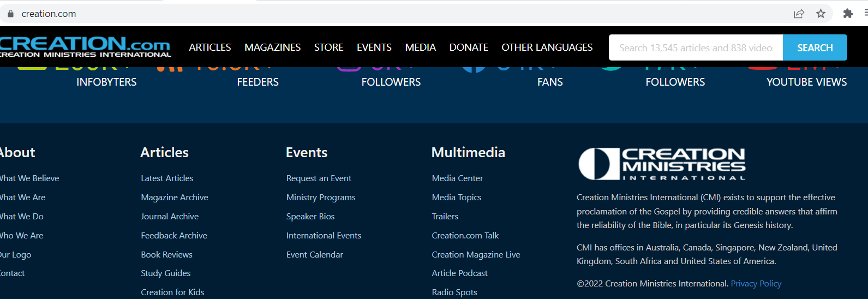Open the What We Do link
The image size is (868, 299).
tap(21, 217)
